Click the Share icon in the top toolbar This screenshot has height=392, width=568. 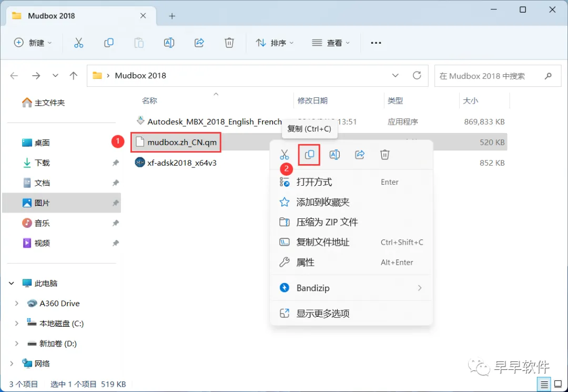199,43
